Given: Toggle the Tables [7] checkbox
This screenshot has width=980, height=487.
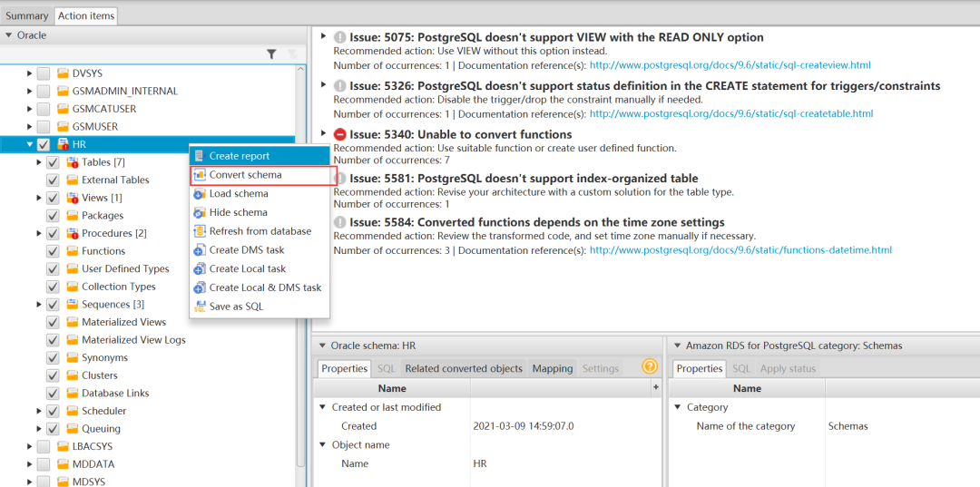Looking at the screenshot, I should click(x=54, y=162).
